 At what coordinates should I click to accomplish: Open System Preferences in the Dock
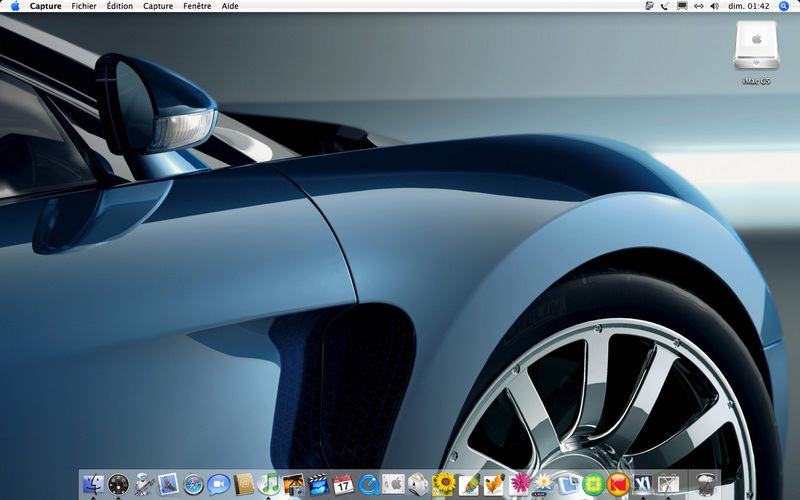click(393, 484)
